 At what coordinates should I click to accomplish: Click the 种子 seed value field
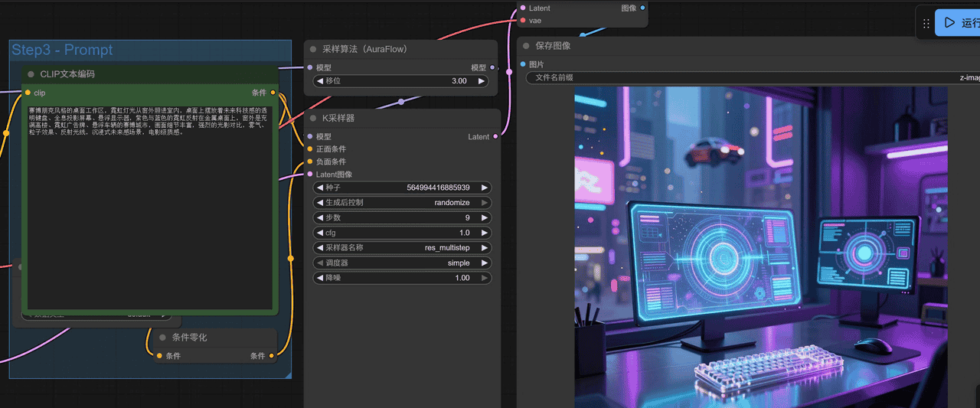(x=402, y=188)
